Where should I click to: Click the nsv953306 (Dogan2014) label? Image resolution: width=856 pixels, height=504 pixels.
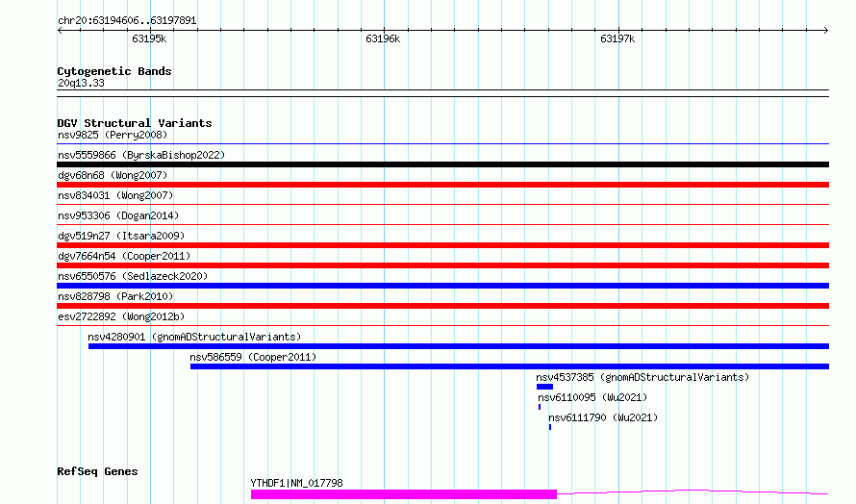[118, 215]
